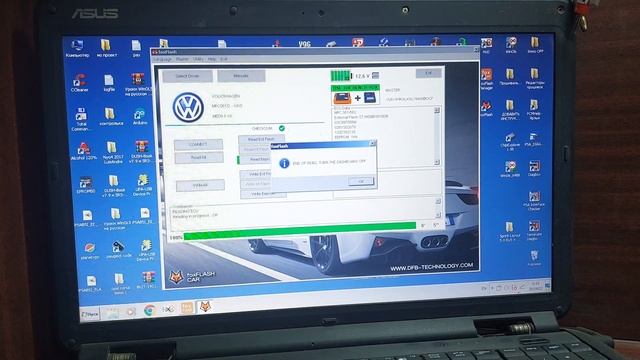Open the logfile desktop file
The width and height of the screenshot is (640, 360).
coord(109,83)
